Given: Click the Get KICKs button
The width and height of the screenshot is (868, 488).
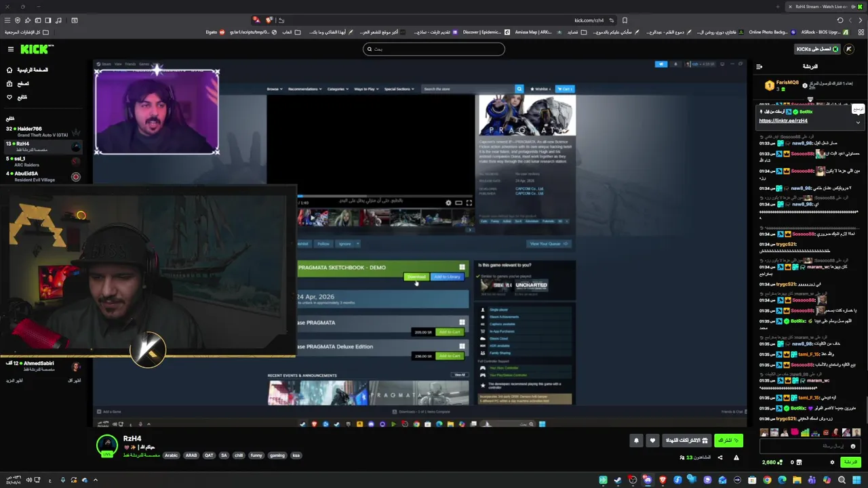Looking at the screenshot, I should tap(817, 49).
